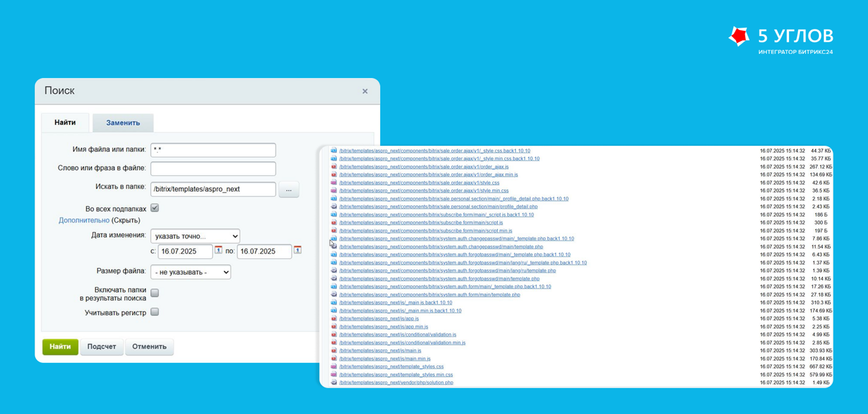Click file icon beside _profile_detail.php.back1.10.10

pos(334,198)
